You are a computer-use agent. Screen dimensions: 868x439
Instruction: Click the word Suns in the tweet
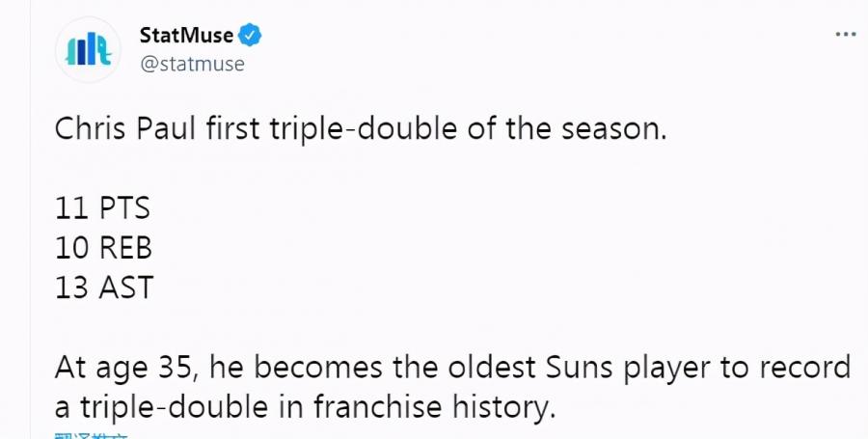click(579, 369)
